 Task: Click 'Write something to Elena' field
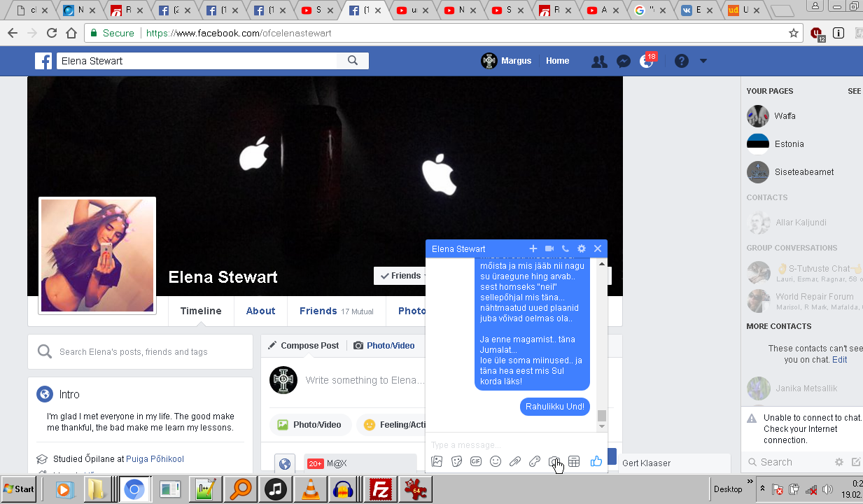(365, 380)
